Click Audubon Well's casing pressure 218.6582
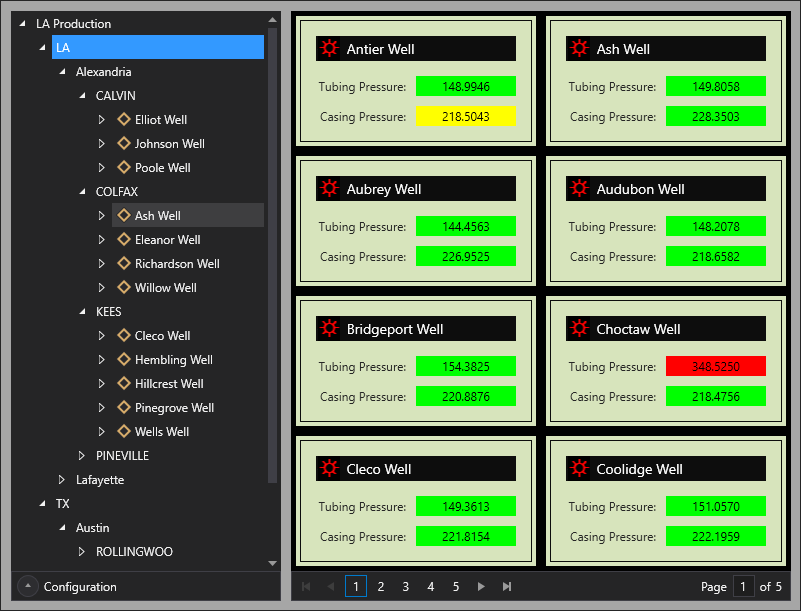This screenshot has width=801, height=611. (x=716, y=256)
